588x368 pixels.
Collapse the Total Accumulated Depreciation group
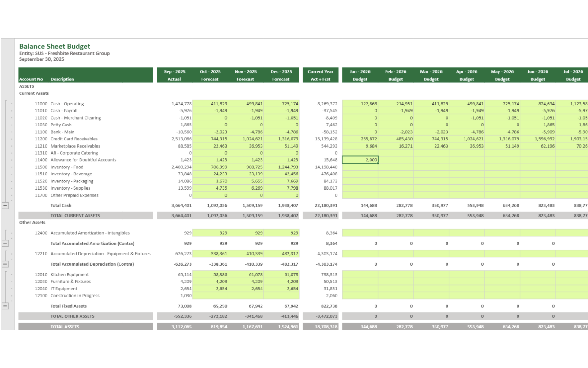point(5,264)
